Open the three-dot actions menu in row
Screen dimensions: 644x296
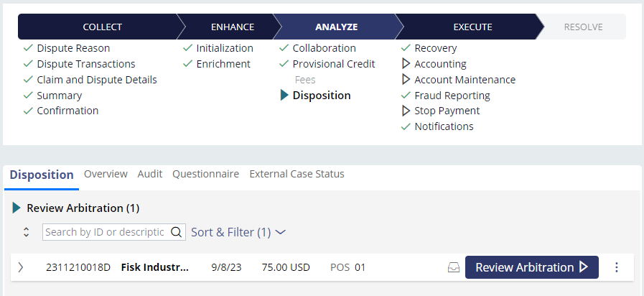point(616,267)
